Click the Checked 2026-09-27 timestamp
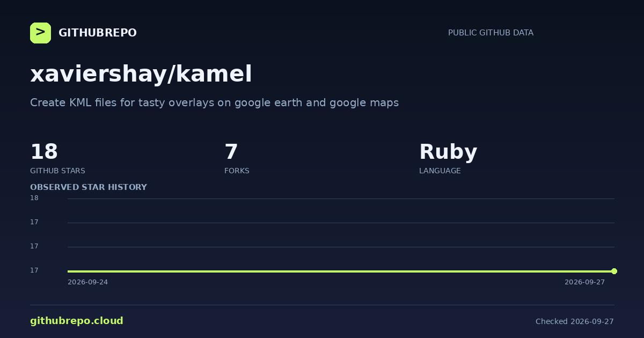Viewport: 644px width, 338px height. (574, 321)
